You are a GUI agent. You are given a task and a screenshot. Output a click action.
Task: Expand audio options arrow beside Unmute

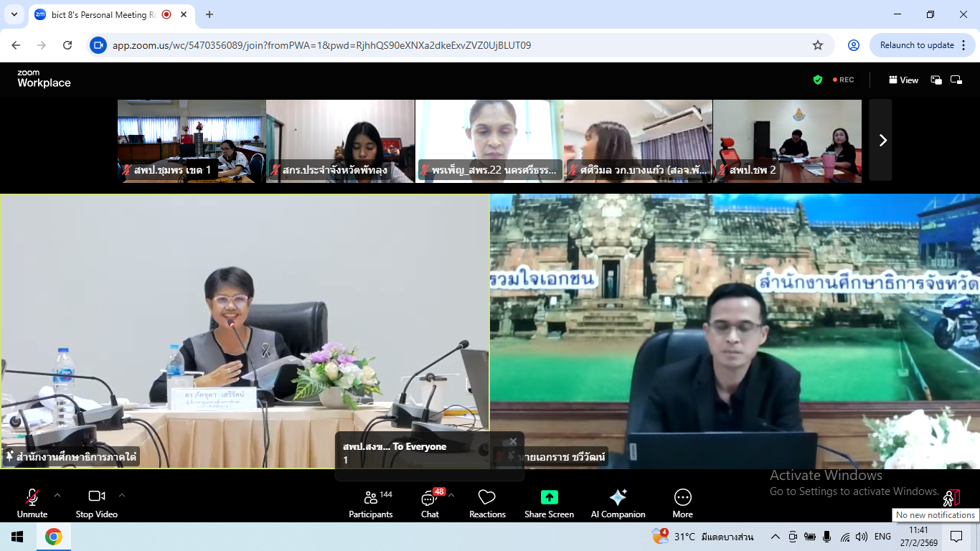coord(57,495)
